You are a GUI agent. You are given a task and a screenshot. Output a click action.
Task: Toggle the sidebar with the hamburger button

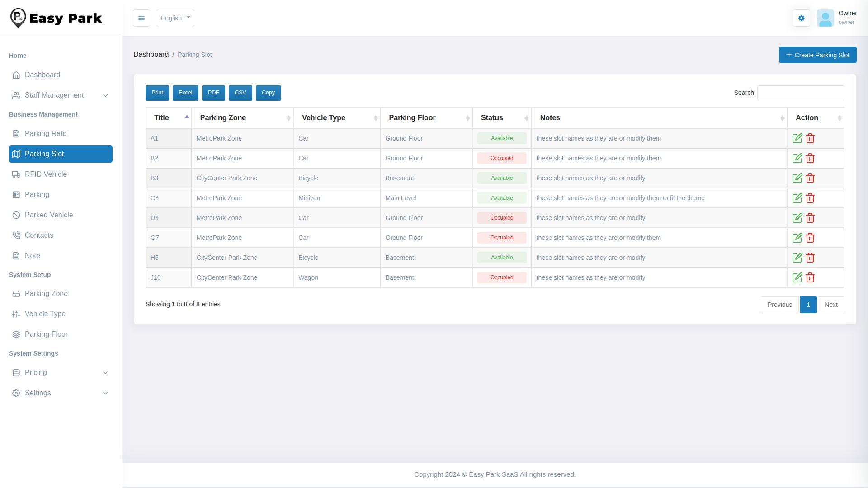[x=142, y=18]
